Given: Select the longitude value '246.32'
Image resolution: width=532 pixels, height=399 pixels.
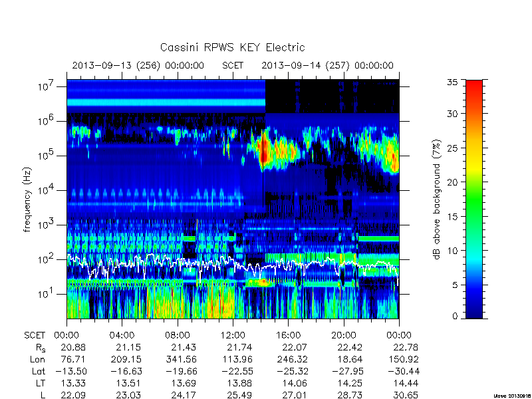Looking at the screenshot, I should pos(292,359).
